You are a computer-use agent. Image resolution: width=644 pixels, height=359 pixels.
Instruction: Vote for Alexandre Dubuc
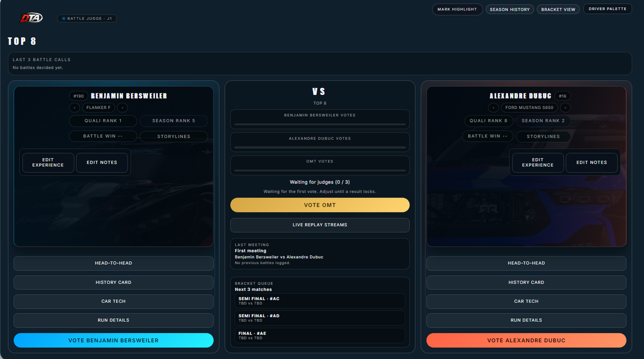pyautogui.click(x=526, y=340)
